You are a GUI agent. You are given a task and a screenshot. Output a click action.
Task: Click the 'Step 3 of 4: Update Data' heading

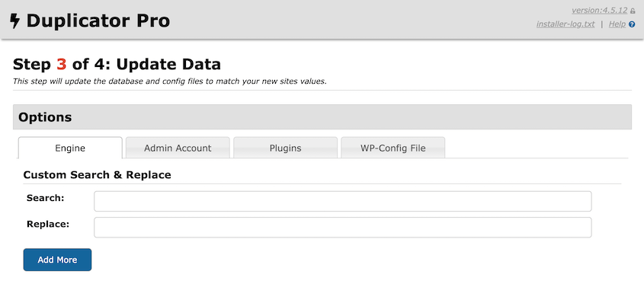tap(117, 65)
